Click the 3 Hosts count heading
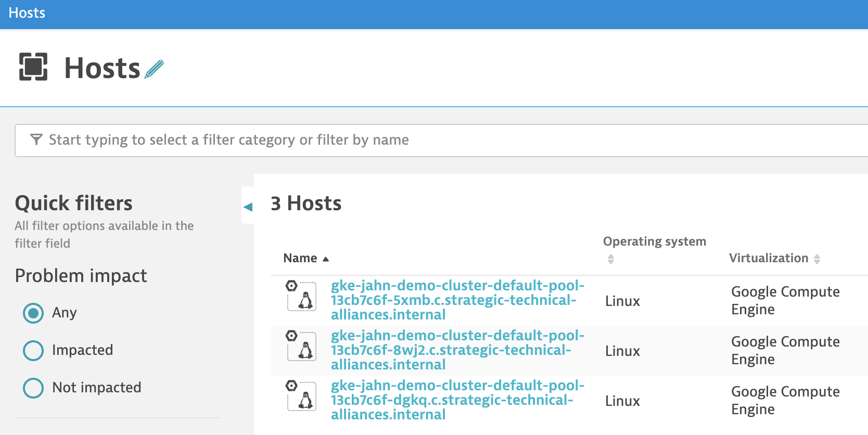 pyautogui.click(x=306, y=203)
